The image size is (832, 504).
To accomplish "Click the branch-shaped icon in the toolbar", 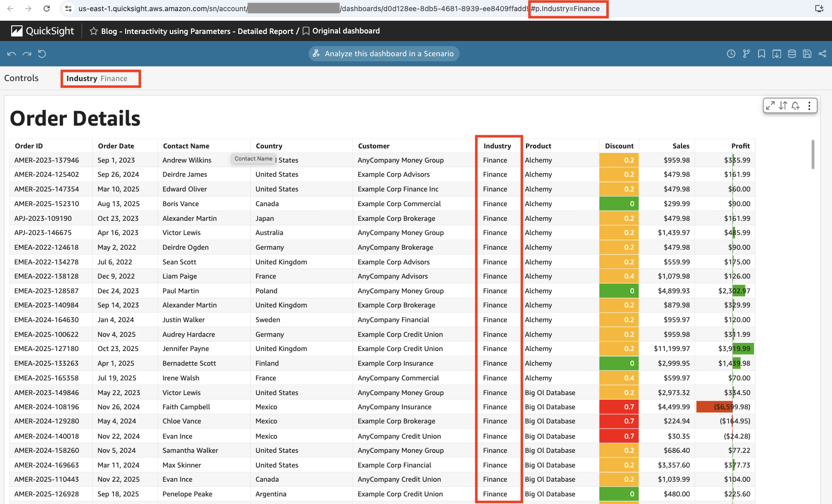I will pyautogui.click(x=746, y=54).
